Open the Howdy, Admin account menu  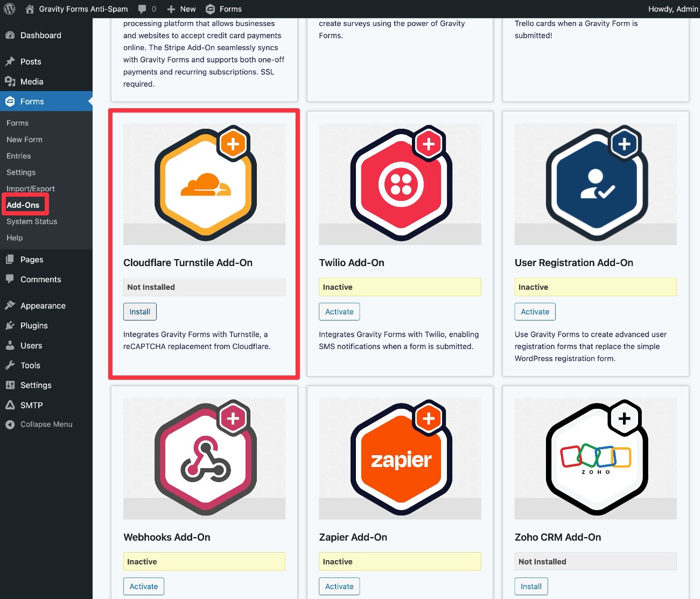[673, 9]
